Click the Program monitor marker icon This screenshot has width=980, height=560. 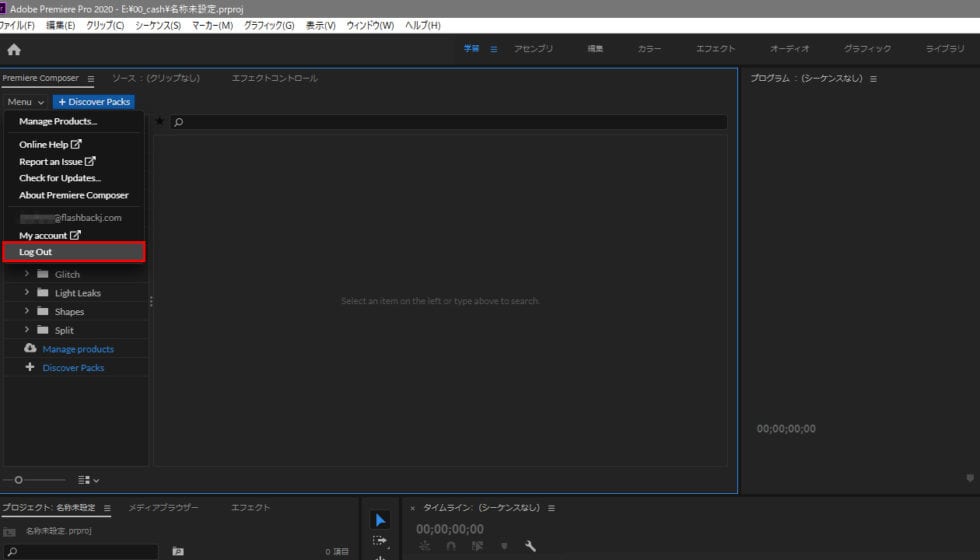coord(970,478)
